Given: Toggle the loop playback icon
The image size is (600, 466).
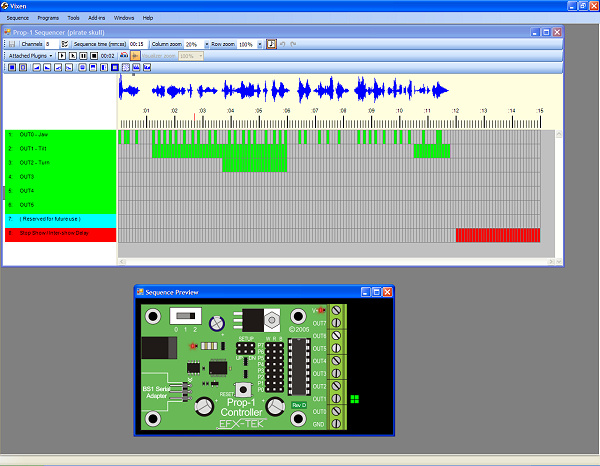Looking at the screenshot, I should [x=124, y=56].
